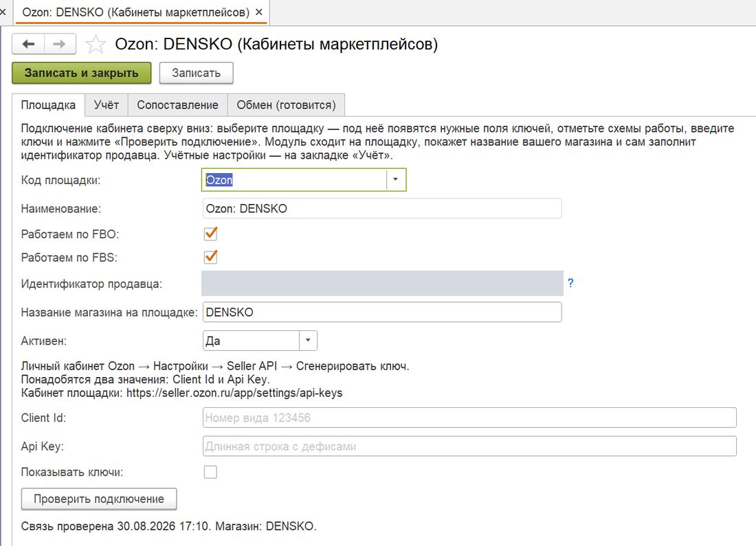Focus the Client Id input field
This screenshot has width=756, height=546.
(469, 418)
